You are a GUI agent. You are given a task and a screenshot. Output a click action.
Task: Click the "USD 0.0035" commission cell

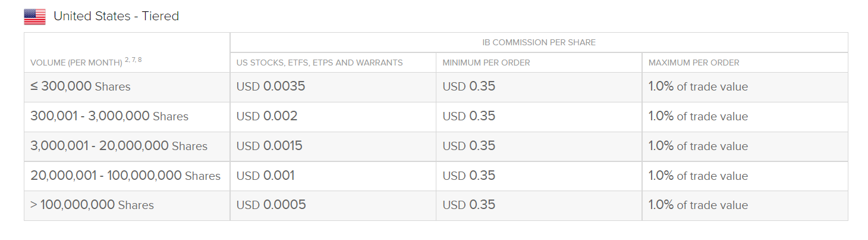click(x=271, y=86)
